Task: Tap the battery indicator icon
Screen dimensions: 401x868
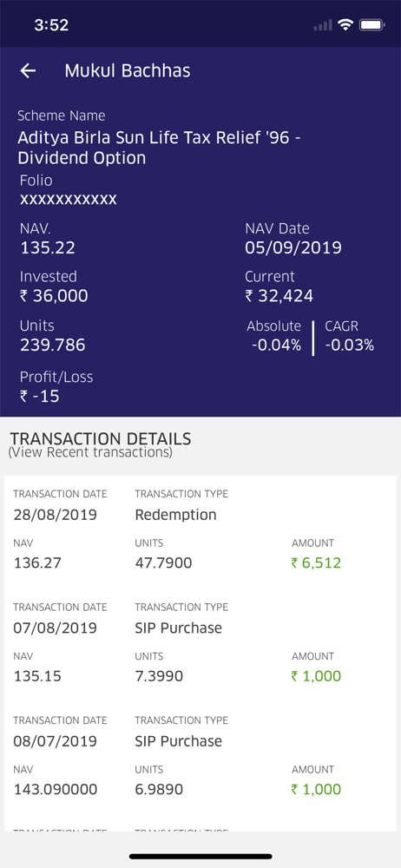Action: 371,25
